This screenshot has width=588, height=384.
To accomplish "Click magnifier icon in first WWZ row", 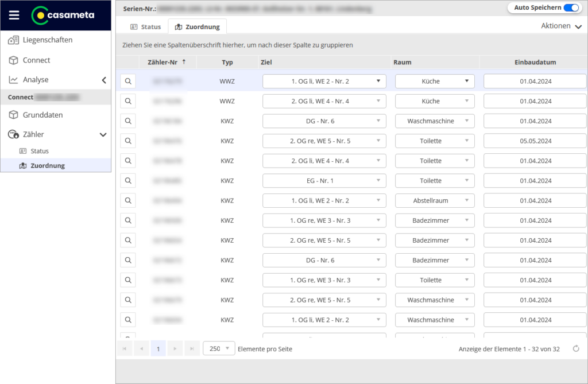I will (x=128, y=82).
